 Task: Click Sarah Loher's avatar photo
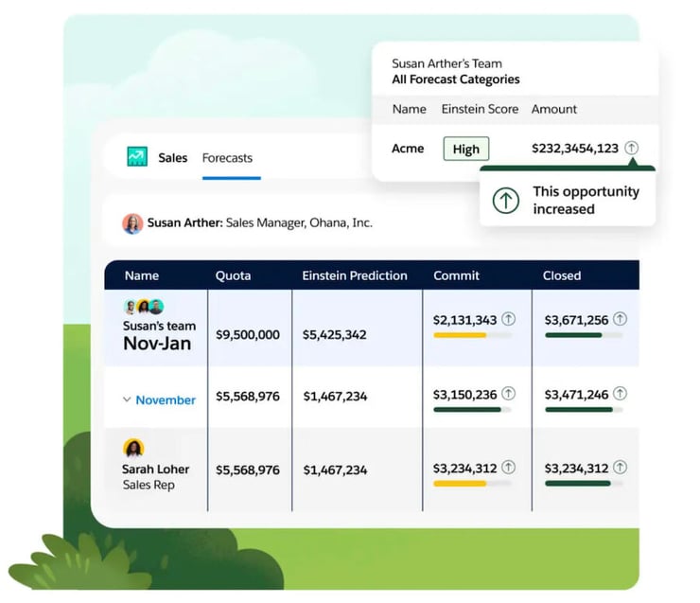133,448
